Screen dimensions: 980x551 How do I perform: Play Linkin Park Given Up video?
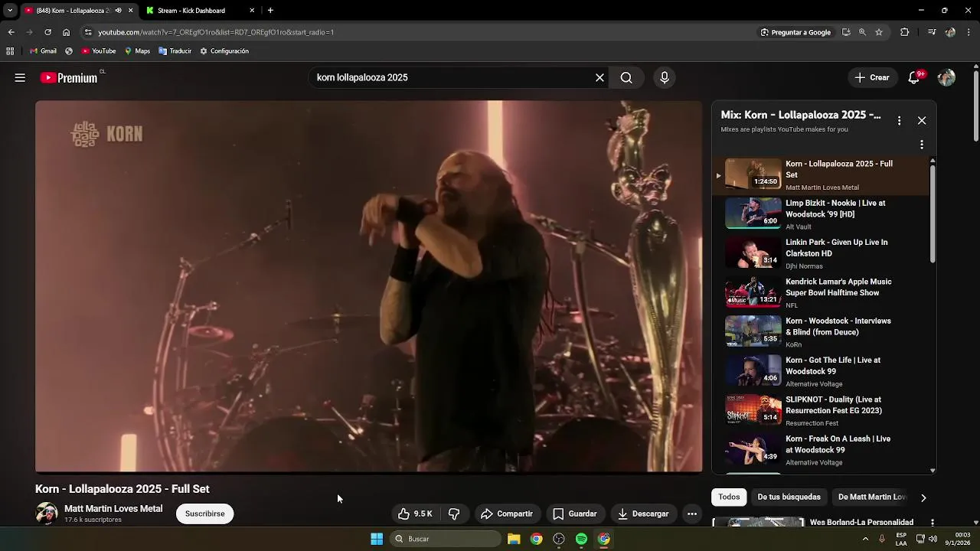coord(821,252)
